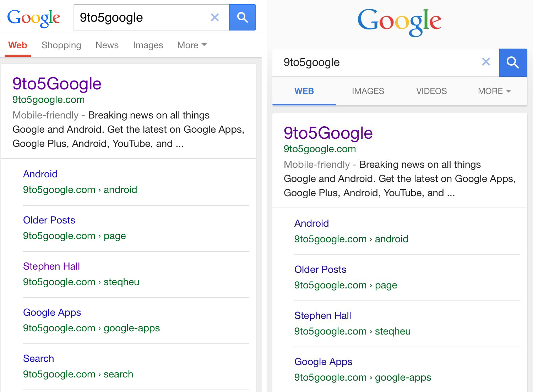Open the Google Apps sitelink on the right
The image size is (533, 392).
click(x=323, y=361)
